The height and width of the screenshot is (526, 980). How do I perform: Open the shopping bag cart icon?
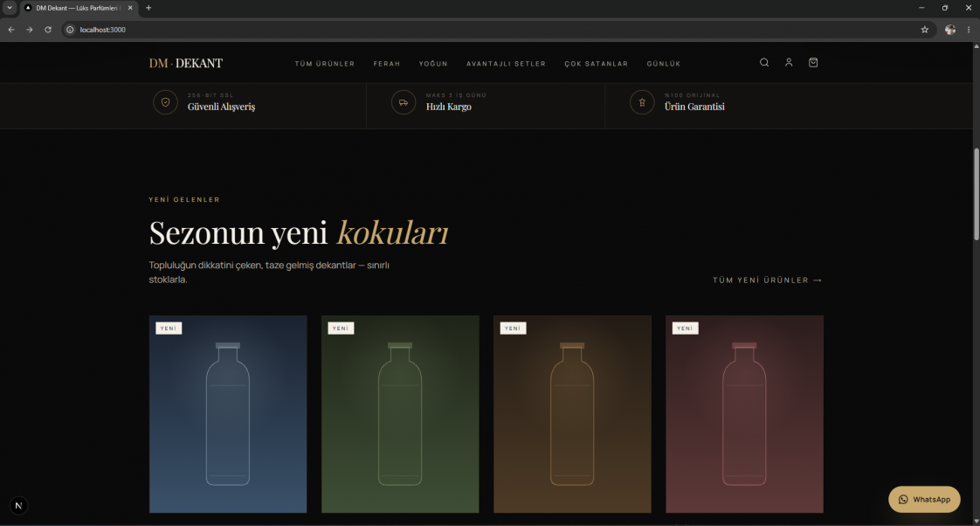tap(813, 63)
